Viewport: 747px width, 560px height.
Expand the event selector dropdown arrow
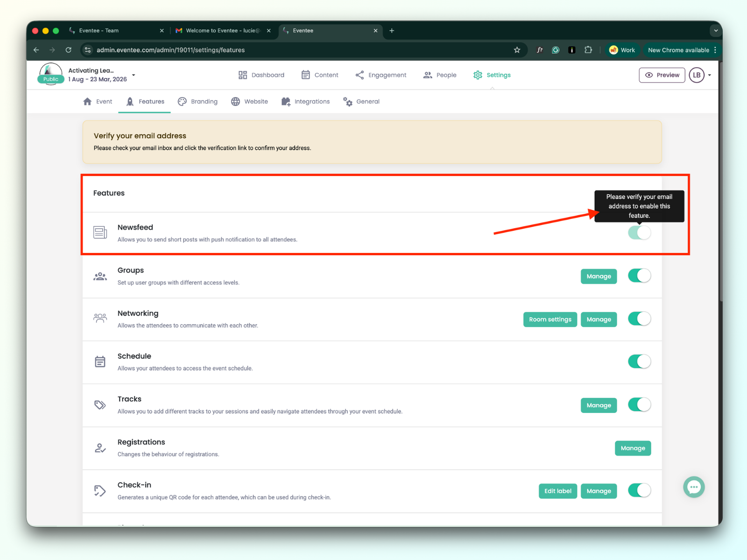(134, 75)
